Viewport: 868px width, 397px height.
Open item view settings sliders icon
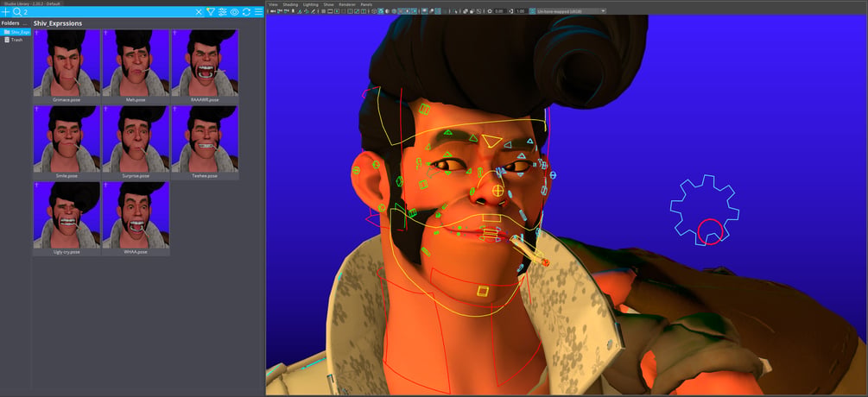tap(223, 11)
